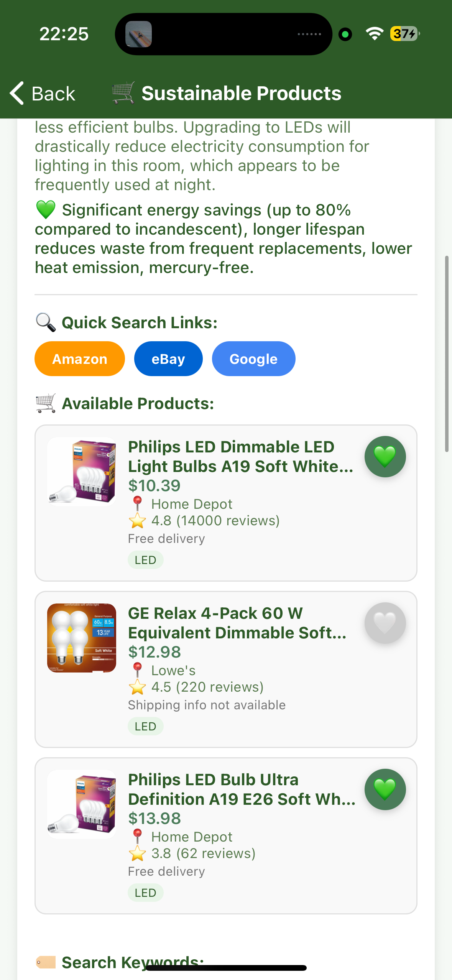The width and height of the screenshot is (452, 980).
Task: Click the vertical scrollbar indicator
Action: pos(447,354)
